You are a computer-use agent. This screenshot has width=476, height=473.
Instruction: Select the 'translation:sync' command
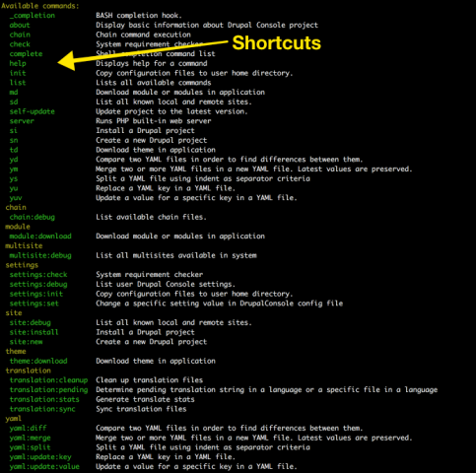coord(42,409)
